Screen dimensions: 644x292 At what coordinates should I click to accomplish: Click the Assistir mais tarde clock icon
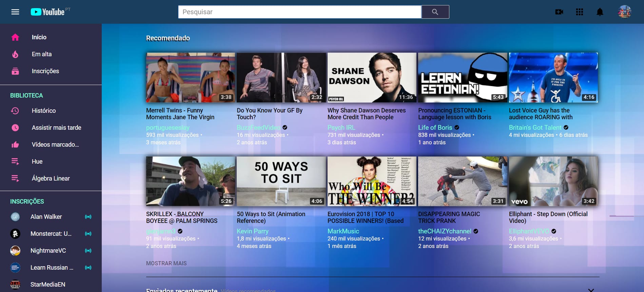[15, 128]
